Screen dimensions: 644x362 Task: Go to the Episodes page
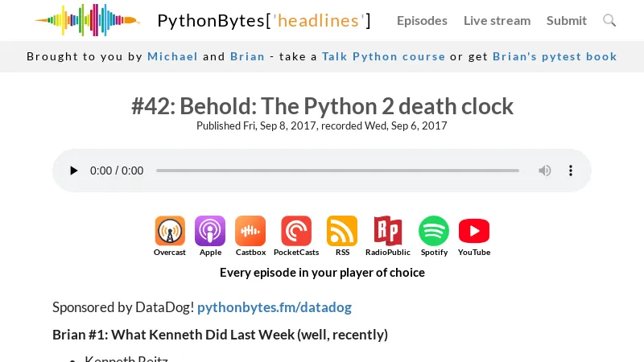pyautogui.click(x=422, y=20)
